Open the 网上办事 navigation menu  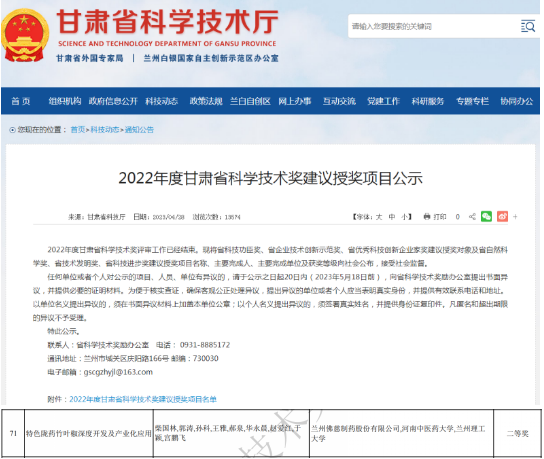point(295,101)
